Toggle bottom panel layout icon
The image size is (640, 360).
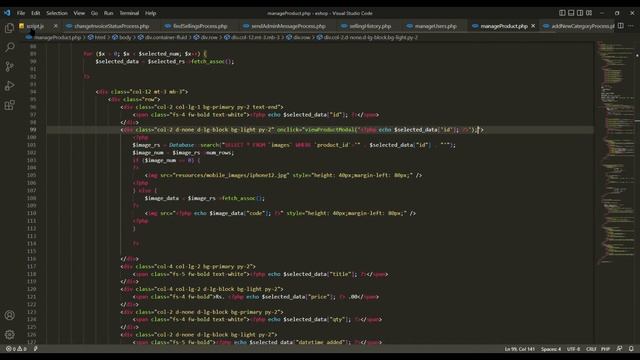(571, 13)
